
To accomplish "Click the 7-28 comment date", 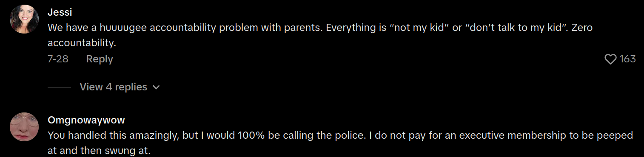I will [x=58, y=59].
